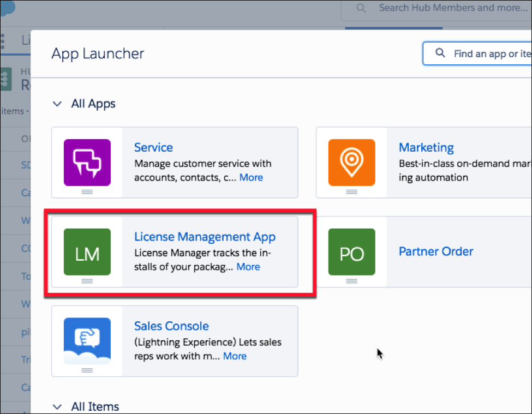
Task: Grab the drag handle under LM icon
Action: pos(87,281)
